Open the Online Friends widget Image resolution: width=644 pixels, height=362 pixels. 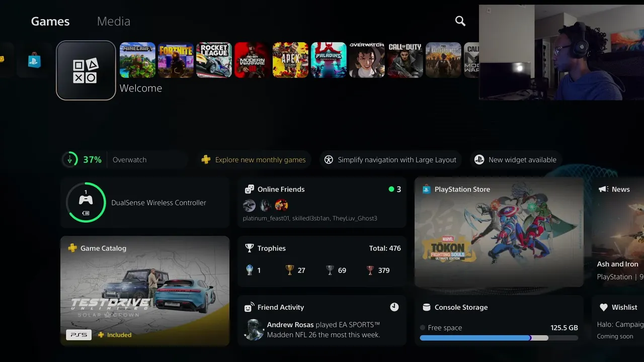[x=322, y=203]
